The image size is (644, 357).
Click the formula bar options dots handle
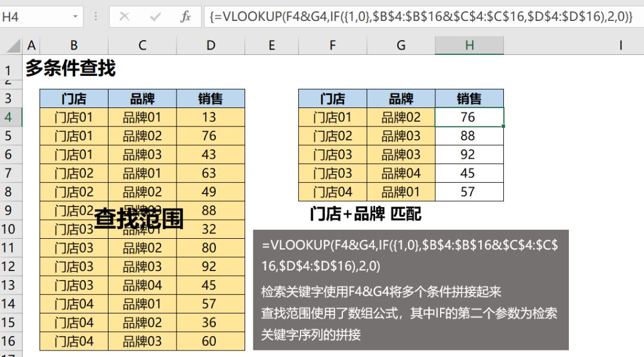point(95,17)
